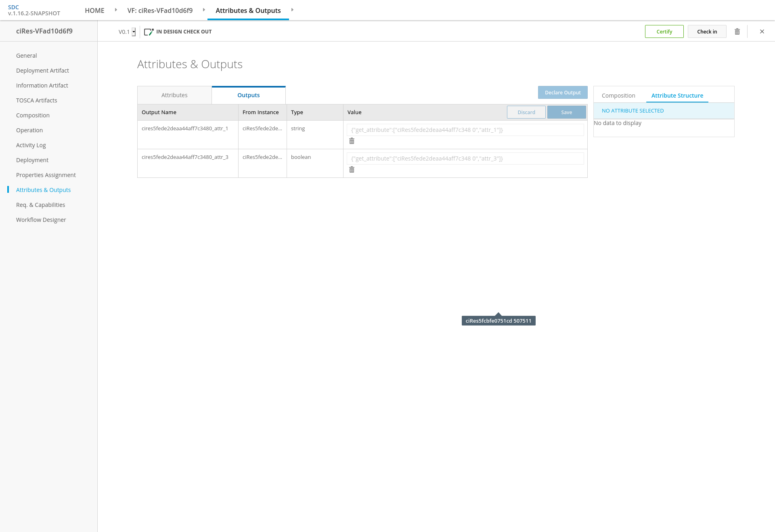
Task: Delete the attr_1 output row trash icon
Action: tap(352, 141)
